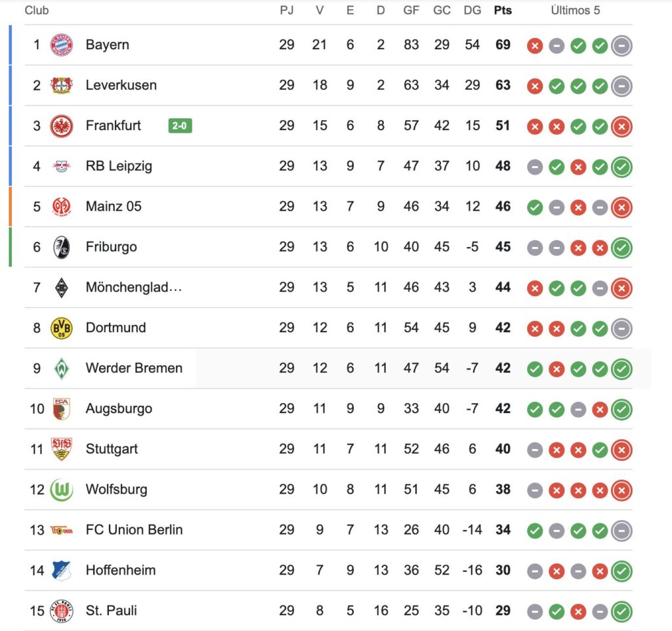Open the RB Leipzig team link
The height and width of the screenshot is (631, 672).
click(x=119, y=166)
